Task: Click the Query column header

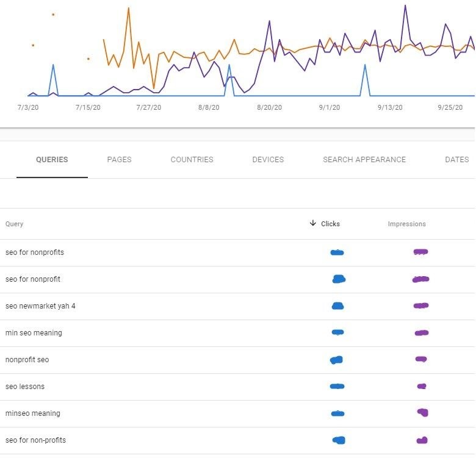Action: pyautogui.click(x=15, y=224)
